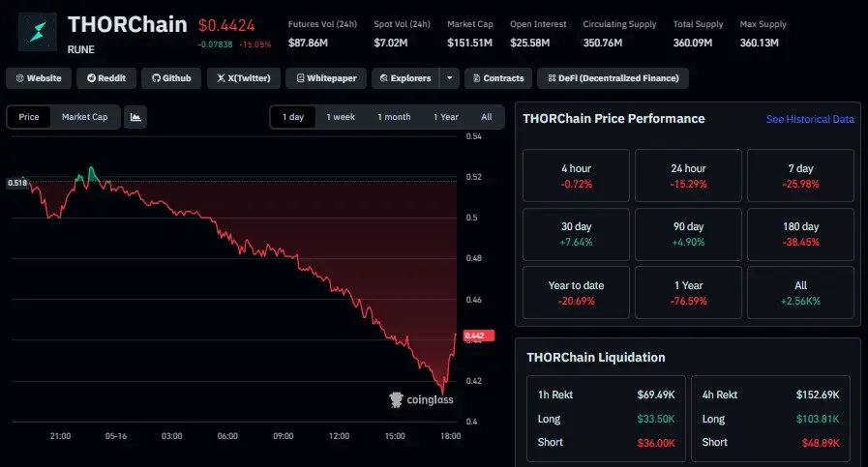
Task: Click the 90 day performance card
Action: (x=688, y=234)
